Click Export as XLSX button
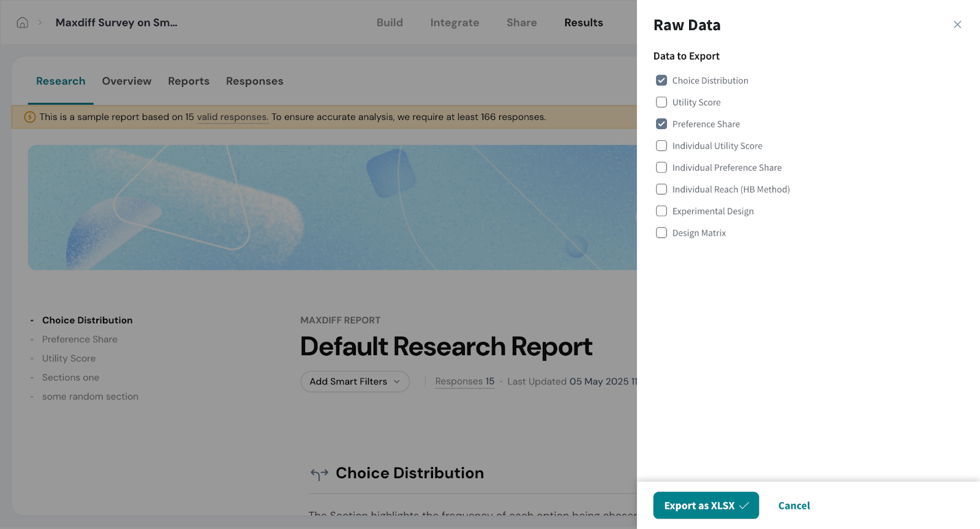Screen dimensions: 980x529 [x=706, y=506]
